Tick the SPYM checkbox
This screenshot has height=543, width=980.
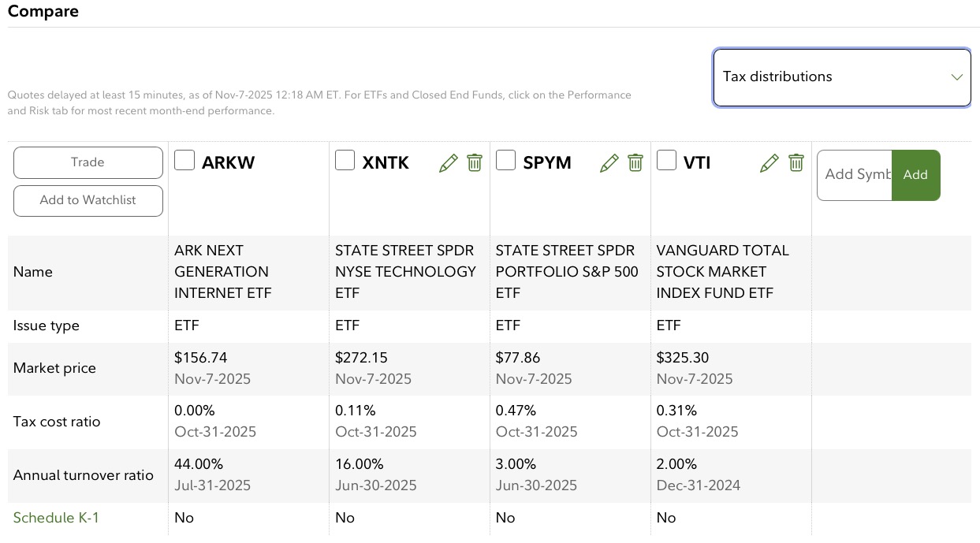tap(506, 161)
